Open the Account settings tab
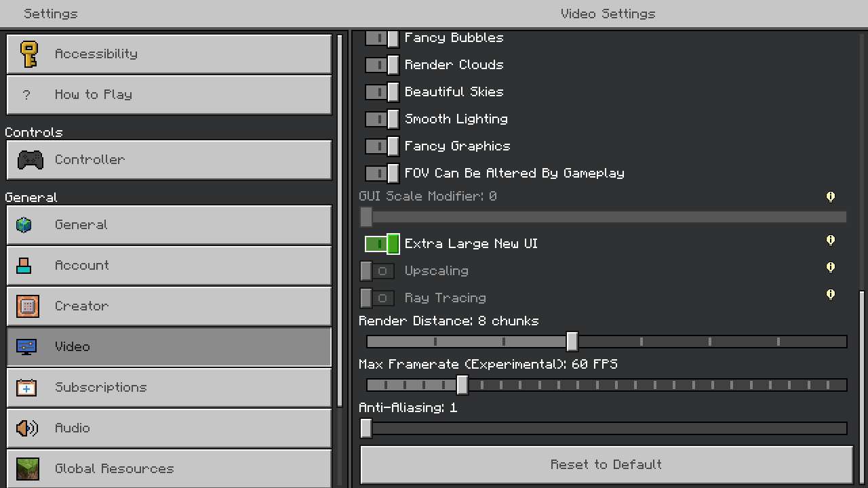 click(169, 266)
